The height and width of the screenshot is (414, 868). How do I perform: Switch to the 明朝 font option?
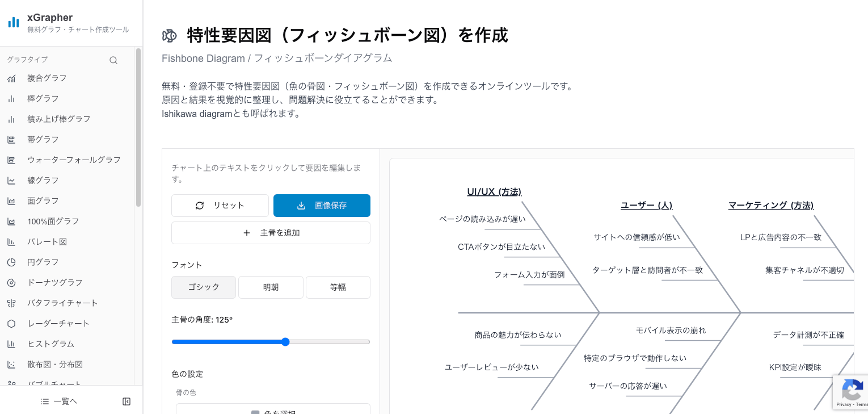(x=271, y=287)
